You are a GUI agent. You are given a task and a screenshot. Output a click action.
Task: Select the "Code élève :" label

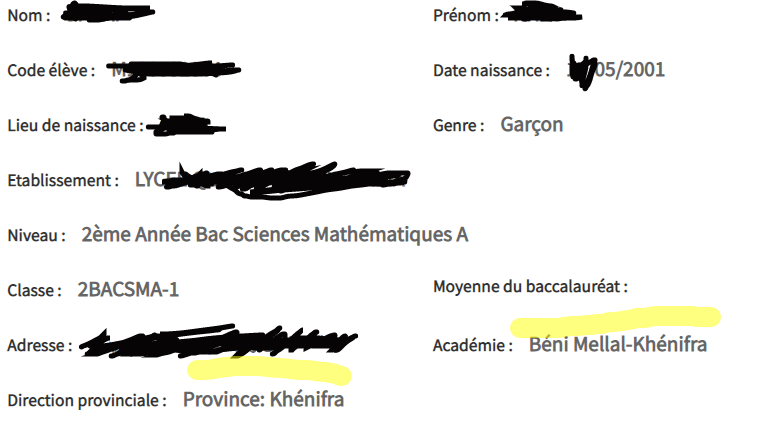click(x=51, y=71)
